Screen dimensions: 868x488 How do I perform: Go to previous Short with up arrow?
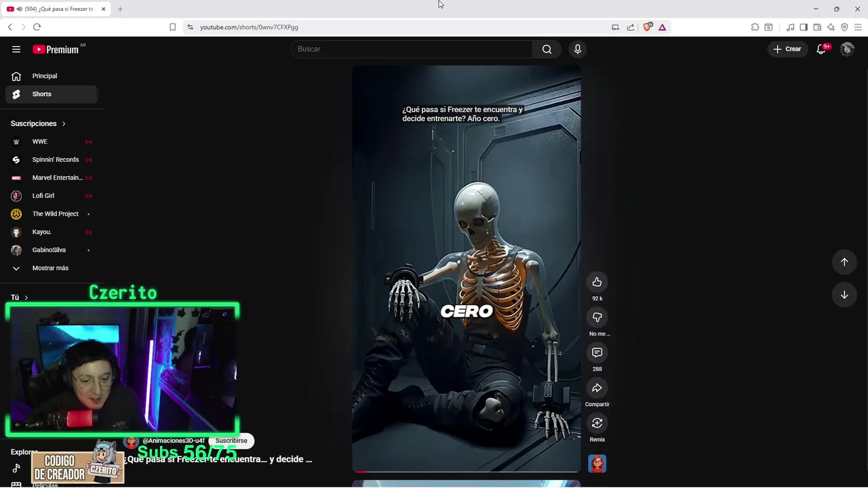pyautogui.click(x=844, y=262)
